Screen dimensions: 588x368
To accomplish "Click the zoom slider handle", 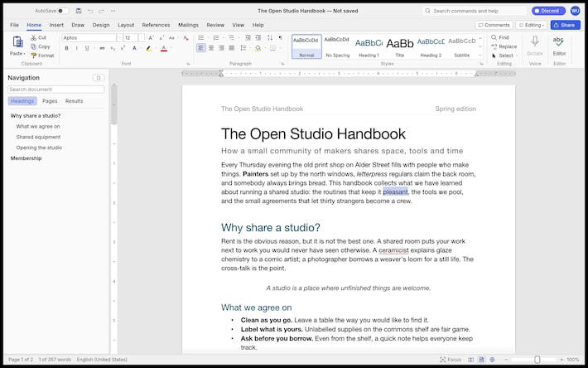I will point(537,360).
